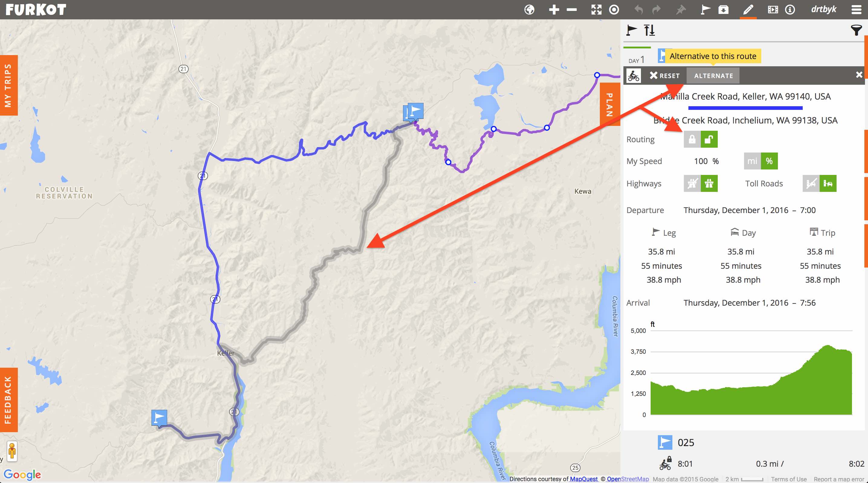Click the globe map-type icon in toolbar
The height and width of the screenshot is (483, 868).
529,9
